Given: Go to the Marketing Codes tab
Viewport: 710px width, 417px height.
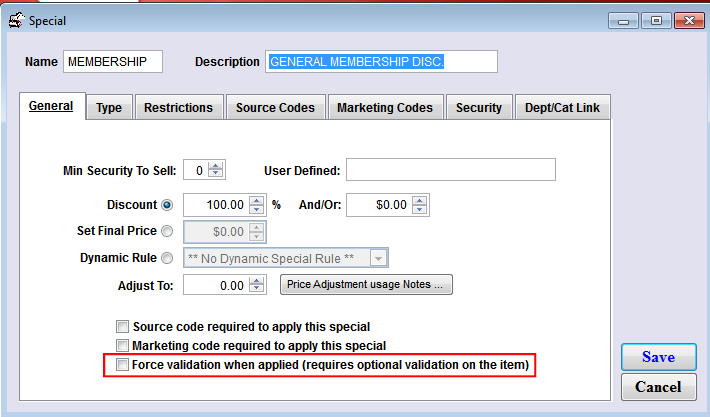Looking at the screenshot, I should (x=385, y=108).
